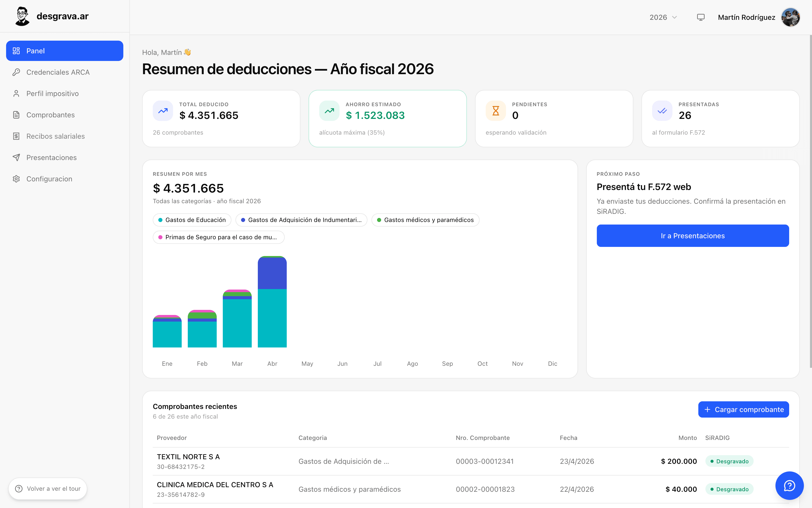This screenshot has height=508, width=812.
Task: Click the Desgravado badge for TEXTIL NORTE
Action: (x=730, y=461)
